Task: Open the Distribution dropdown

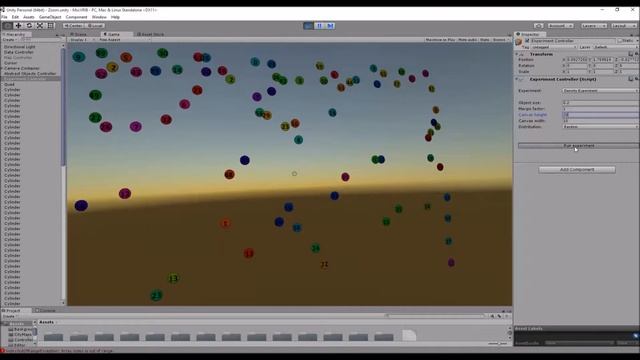Action: 600,127
